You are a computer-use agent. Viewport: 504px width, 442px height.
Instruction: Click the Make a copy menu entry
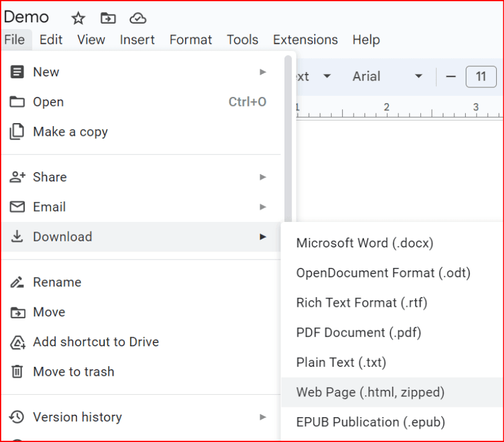coord(70,132)
